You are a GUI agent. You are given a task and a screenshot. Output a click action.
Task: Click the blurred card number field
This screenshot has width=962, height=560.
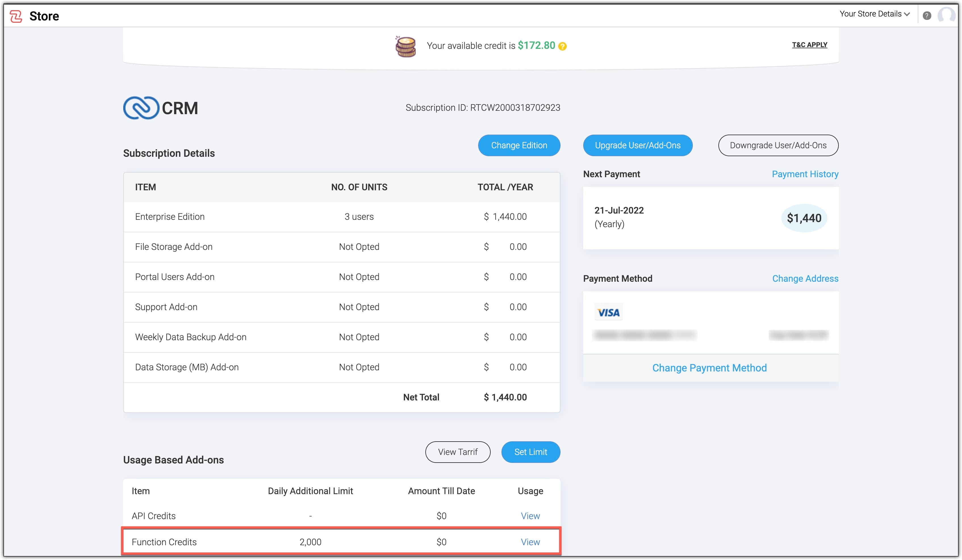pyautogui.click(x=645, y=335)
